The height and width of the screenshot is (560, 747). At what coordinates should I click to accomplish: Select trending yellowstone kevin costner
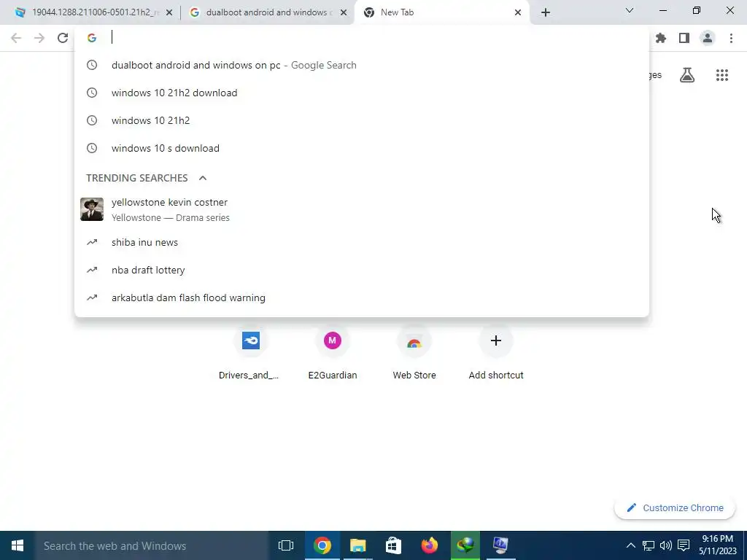(x=362, y=209)
